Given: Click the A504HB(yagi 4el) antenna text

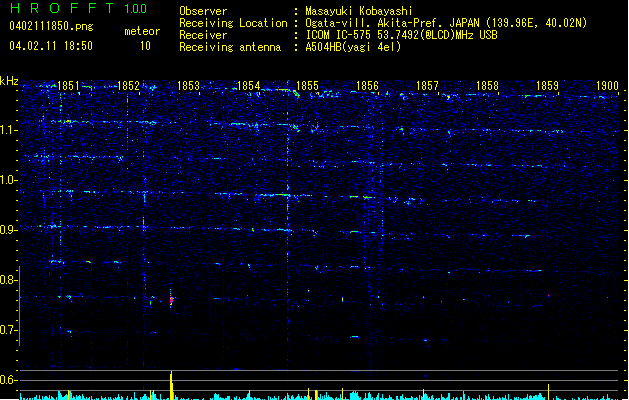Looking at the screenshot, I should [353, 47].
